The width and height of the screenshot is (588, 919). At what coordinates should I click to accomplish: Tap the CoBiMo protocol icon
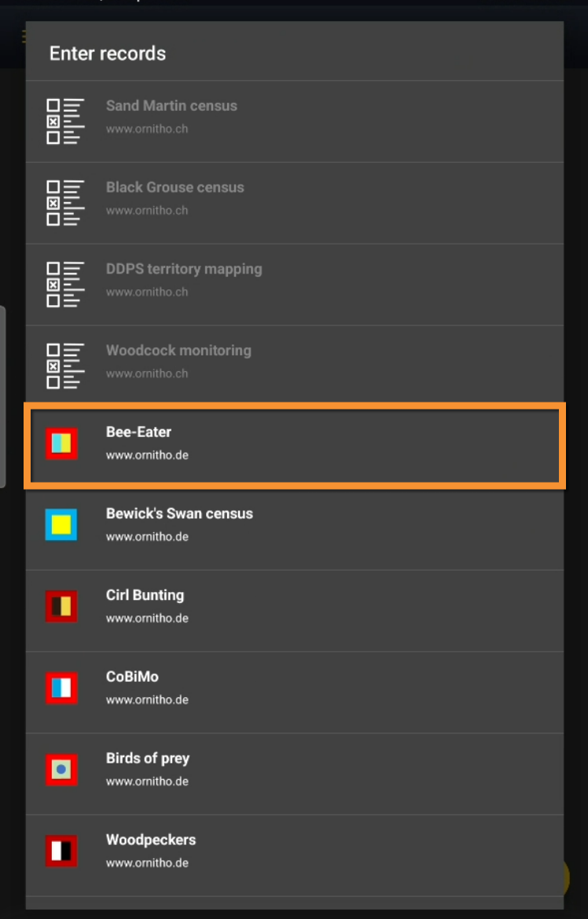[61, 688]
